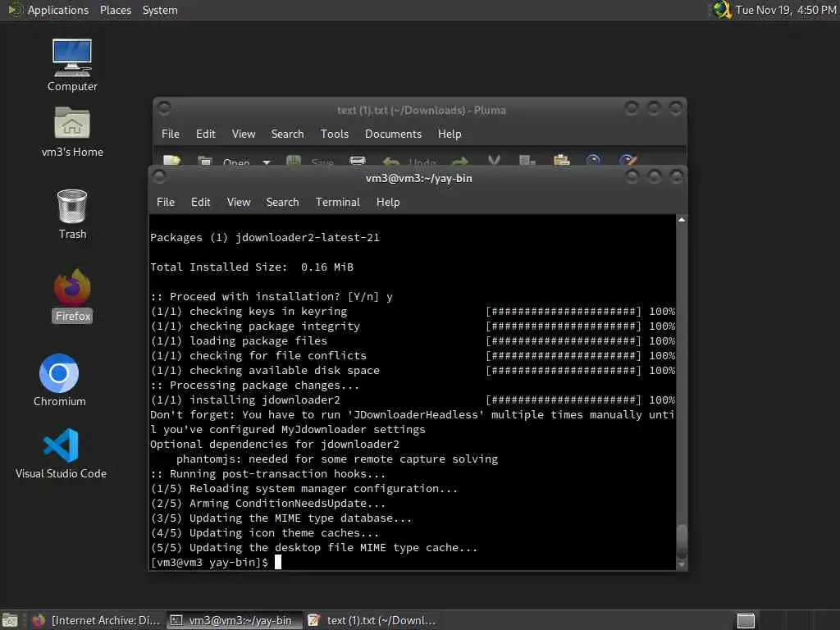
Task: Open the terminal Search menu
Action: (x=282, y=202)
